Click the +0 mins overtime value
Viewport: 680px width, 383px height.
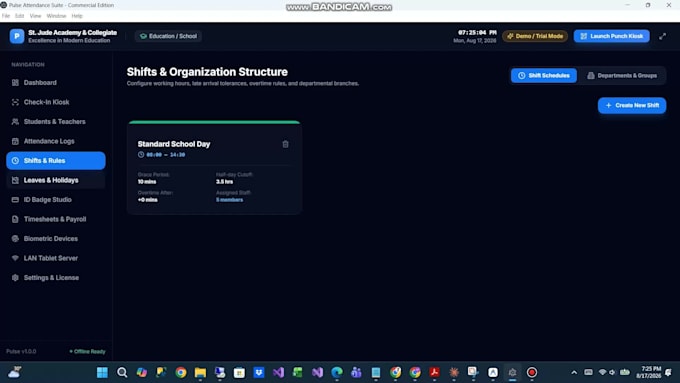tap(147, 200)
